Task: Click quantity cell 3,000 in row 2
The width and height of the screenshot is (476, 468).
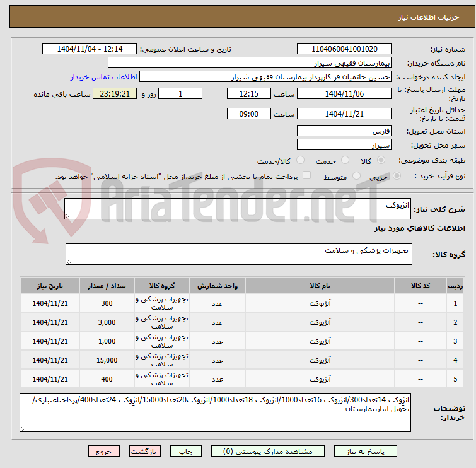Action: click(x=107, y=322)
